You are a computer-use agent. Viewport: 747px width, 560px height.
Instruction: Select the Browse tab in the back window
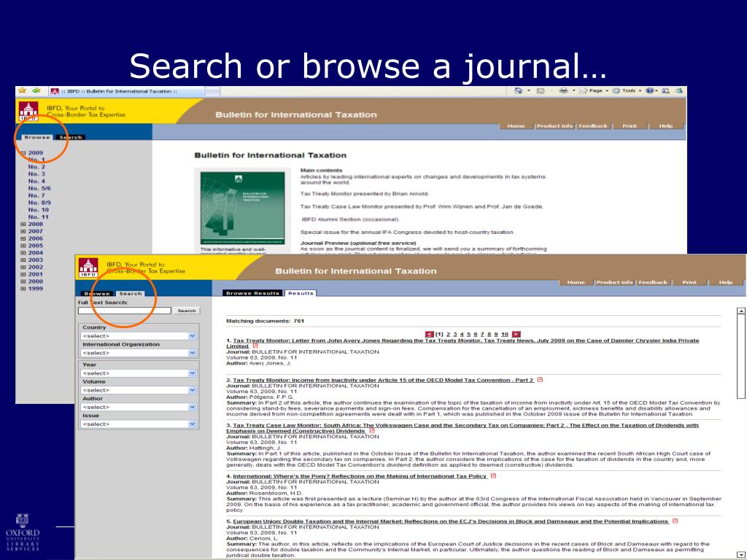click(x=36, y=137)
